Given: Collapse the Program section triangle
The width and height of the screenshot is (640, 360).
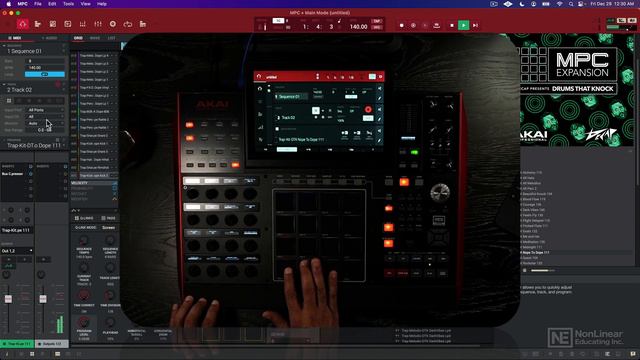Looking at the screenshot, I should coord(4,140).
